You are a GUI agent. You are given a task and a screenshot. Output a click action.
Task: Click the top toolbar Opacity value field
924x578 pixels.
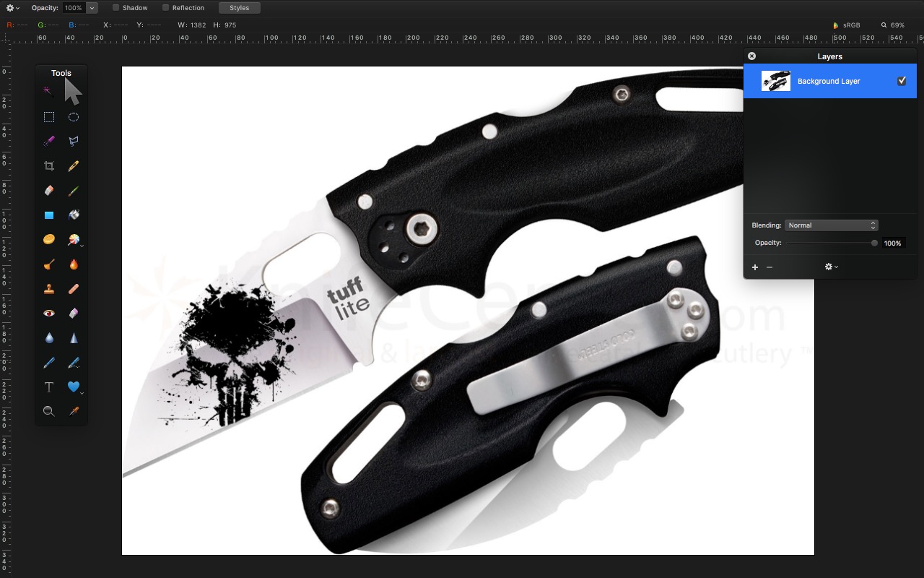pyautogui.click(x=74, y=8)
